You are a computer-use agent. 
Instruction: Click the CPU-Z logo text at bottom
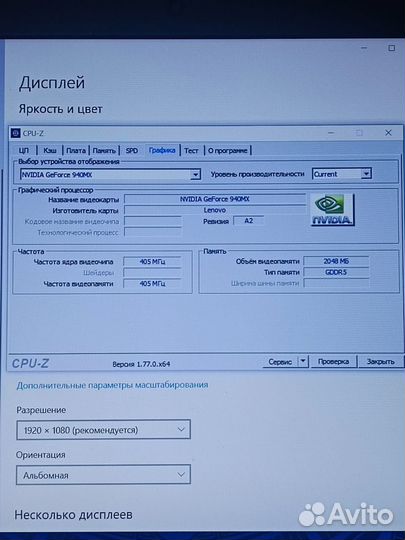(30, 363)
